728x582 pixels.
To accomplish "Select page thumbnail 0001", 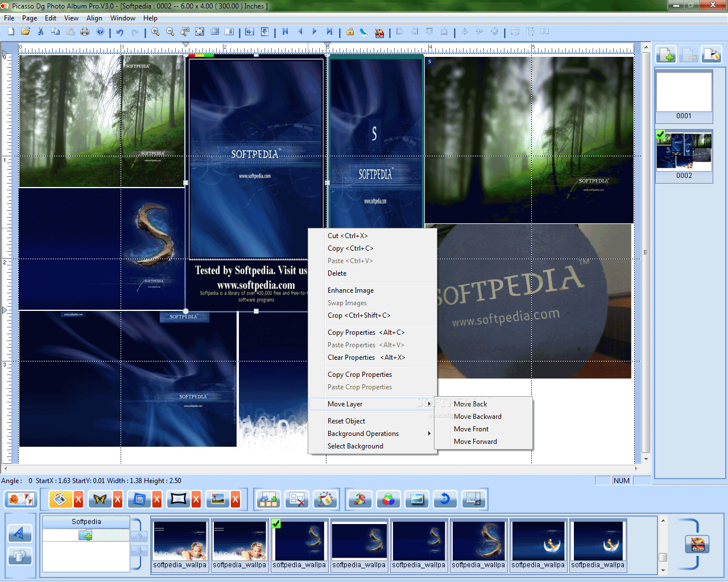I will tap(684, 96).
